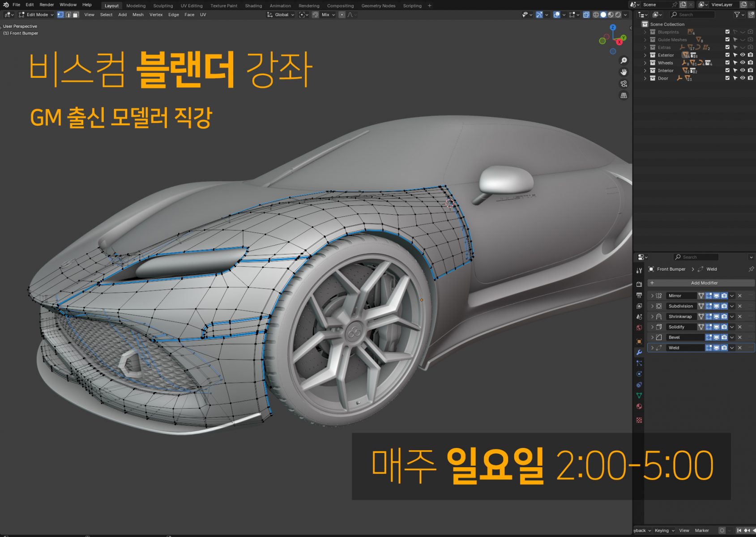The height and width of the screenshot is (537, 756).
Task: Open the Mesh menu
Action: (138, 15)
